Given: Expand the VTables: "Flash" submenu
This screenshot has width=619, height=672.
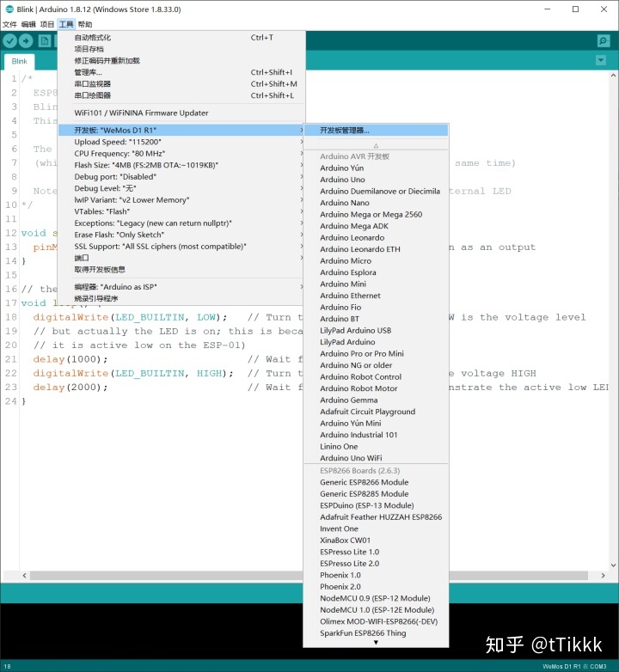Looking at the screenshot, I should click(x=181, y=211).
